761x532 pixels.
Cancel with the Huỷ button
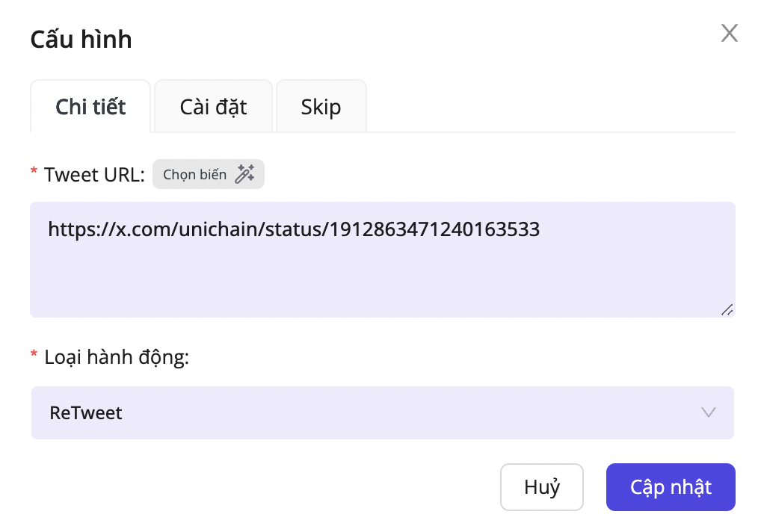tap(541, 487)
